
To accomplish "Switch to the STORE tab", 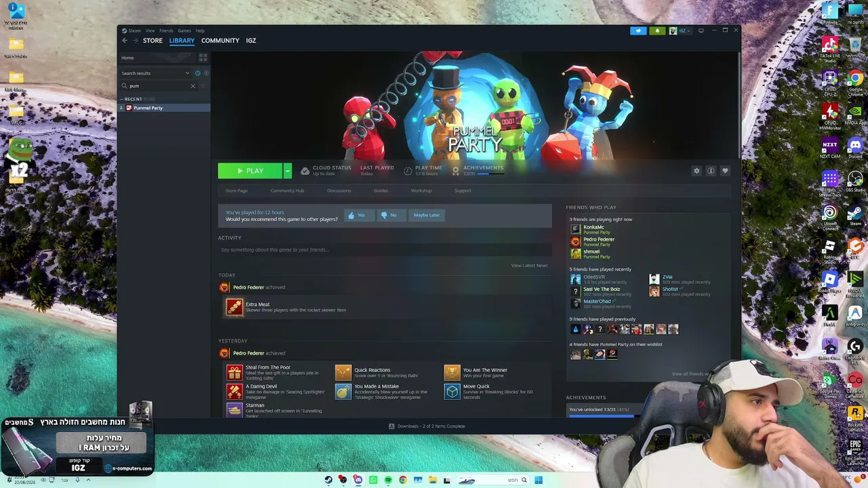I will [x=153, y=41].
